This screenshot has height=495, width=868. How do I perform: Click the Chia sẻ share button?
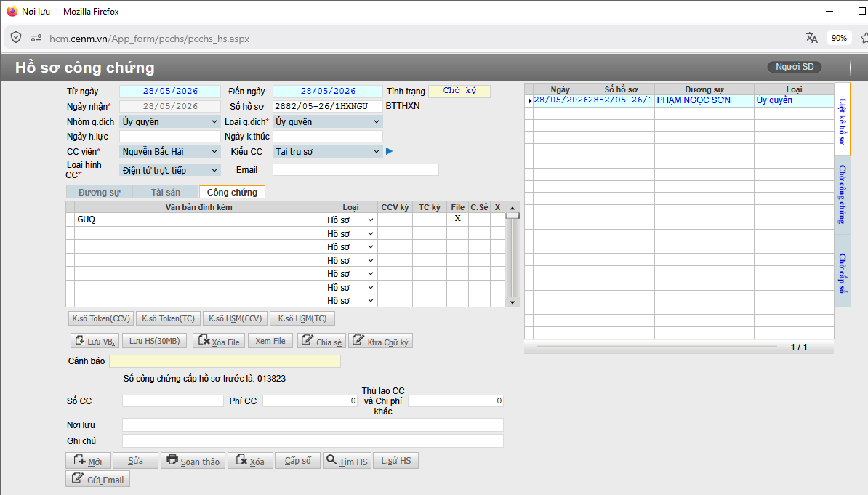(321, 341)
